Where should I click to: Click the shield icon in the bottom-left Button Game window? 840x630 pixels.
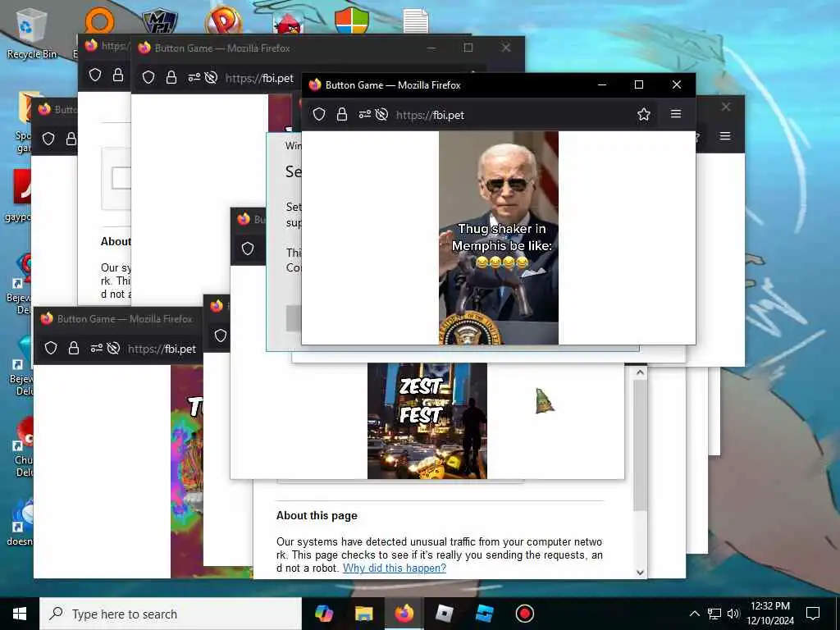click(x=51, y=348)
